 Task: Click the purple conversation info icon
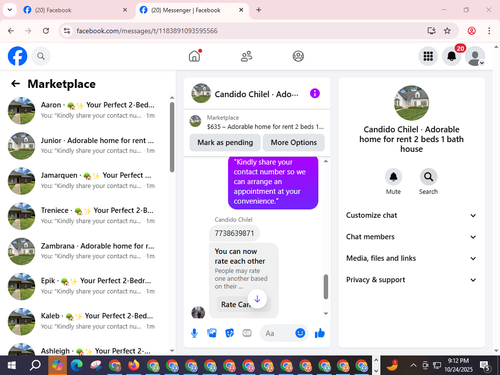pos(315,93)
